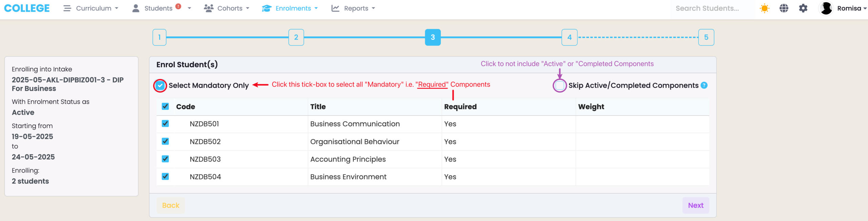Jump to step 4 in the progress stepper
Screen dimensions: 868x221
click(569, 37)
